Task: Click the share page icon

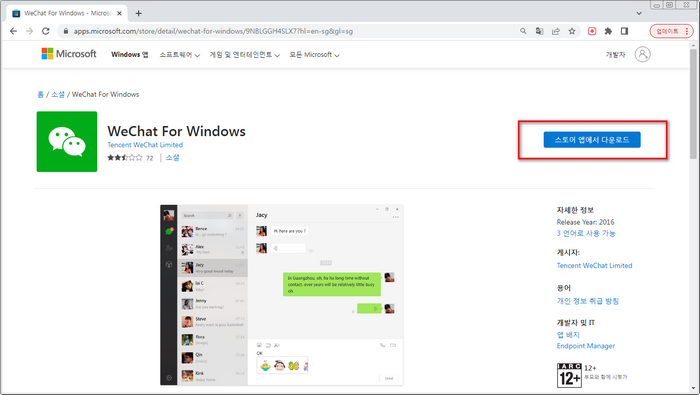Action: pos(555,31)
